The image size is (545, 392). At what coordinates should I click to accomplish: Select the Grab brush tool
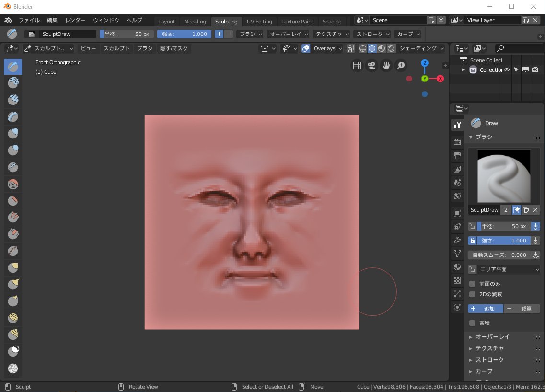[13, 267]
